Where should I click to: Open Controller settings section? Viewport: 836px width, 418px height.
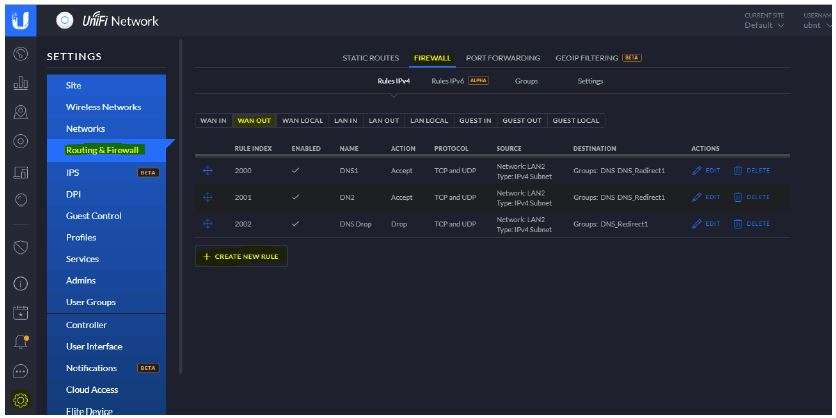click(x=107, y=325)
